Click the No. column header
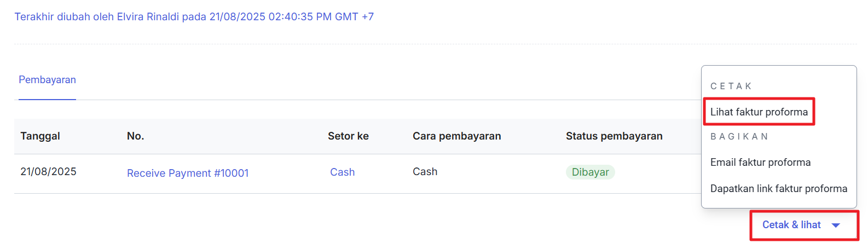The width and height of the screenshot is (868, 249). click(135, 136)
